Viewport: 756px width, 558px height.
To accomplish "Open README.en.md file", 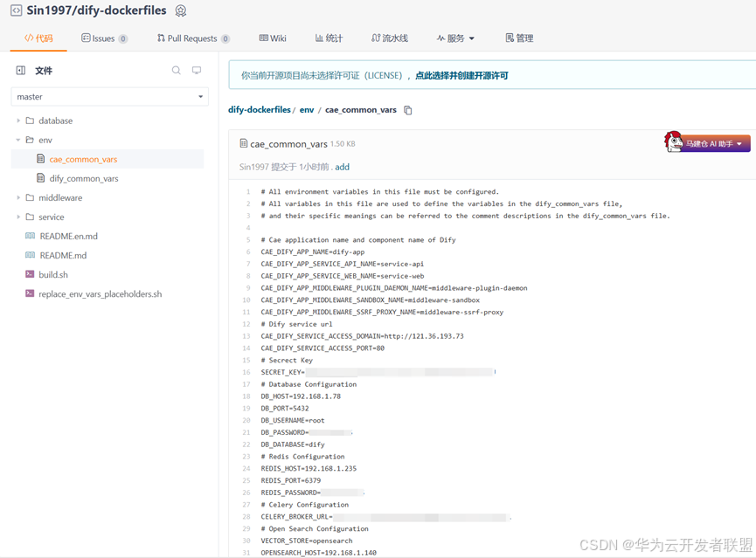I will coord(68,236).
